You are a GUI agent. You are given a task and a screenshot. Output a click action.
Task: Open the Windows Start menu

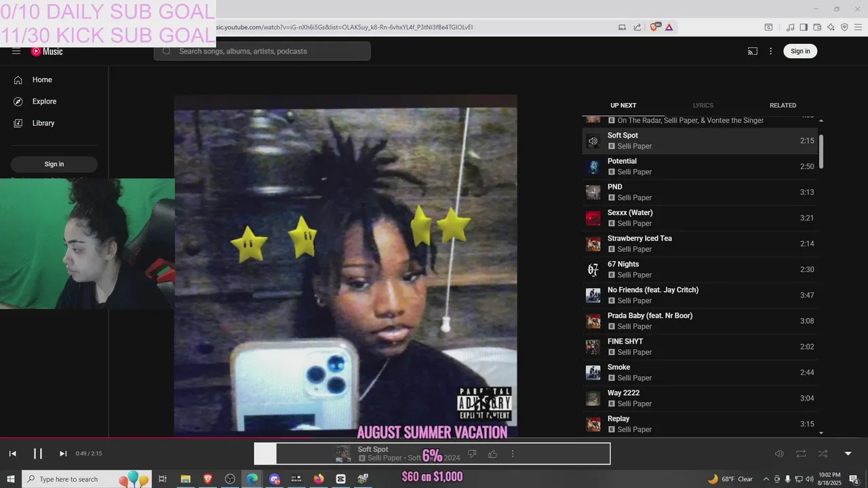11,479
